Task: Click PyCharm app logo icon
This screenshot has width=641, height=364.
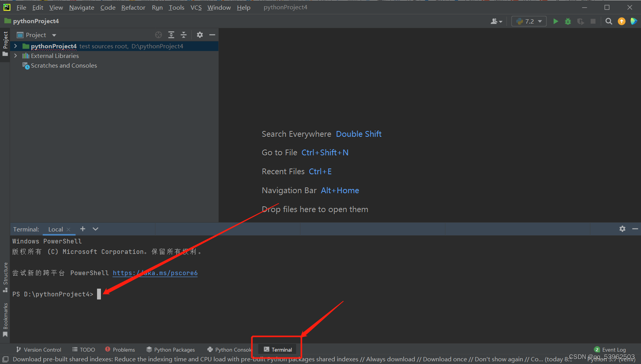Action: click(x=7, y=7)
